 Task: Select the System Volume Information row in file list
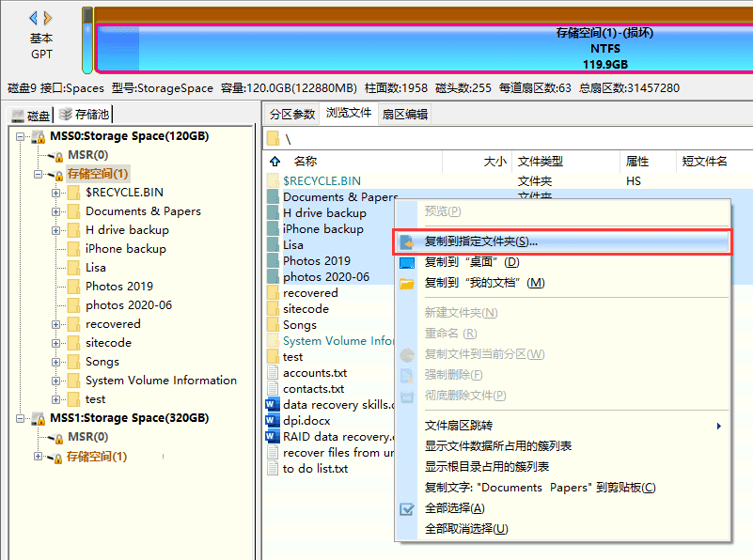(x=329, y=341)
